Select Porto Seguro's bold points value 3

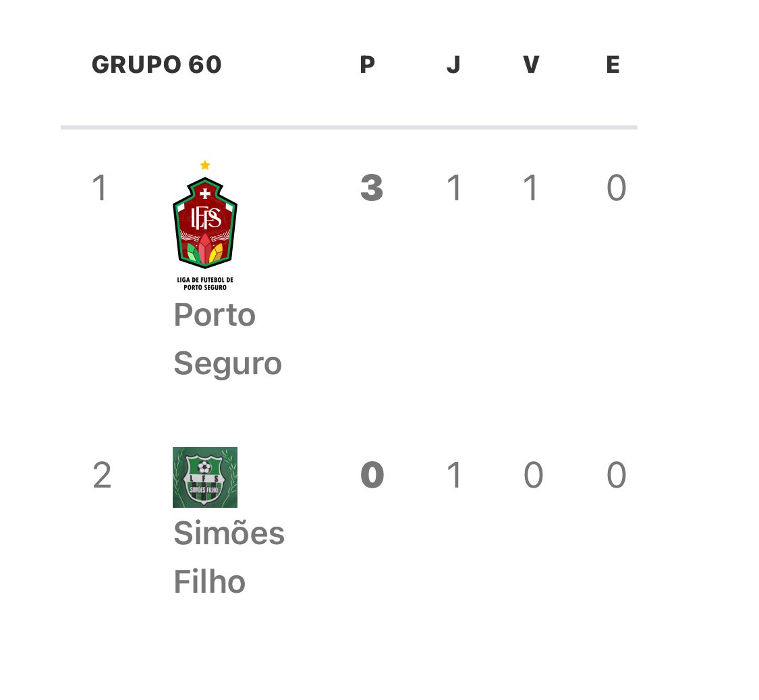point(372,187)
